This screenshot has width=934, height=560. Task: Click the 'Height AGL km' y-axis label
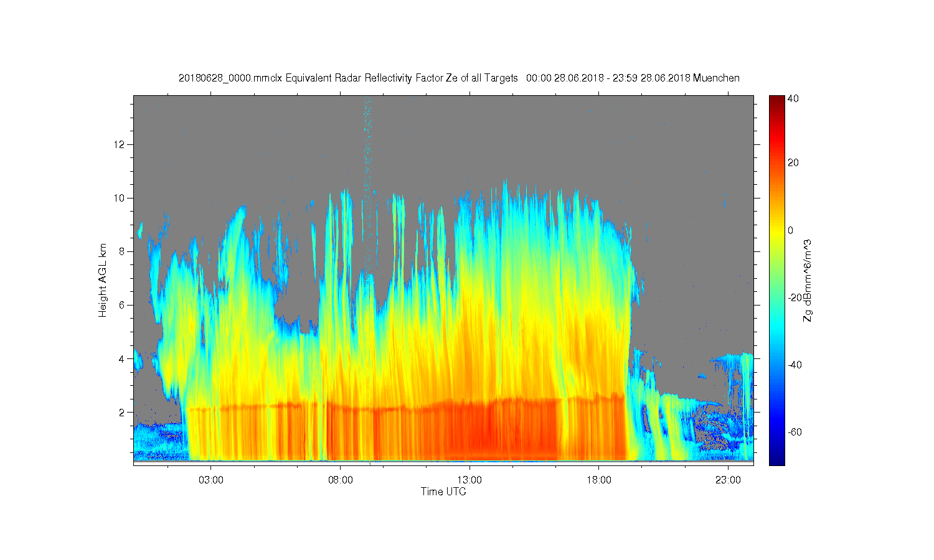pyautogui.click(x=103, y=280)
